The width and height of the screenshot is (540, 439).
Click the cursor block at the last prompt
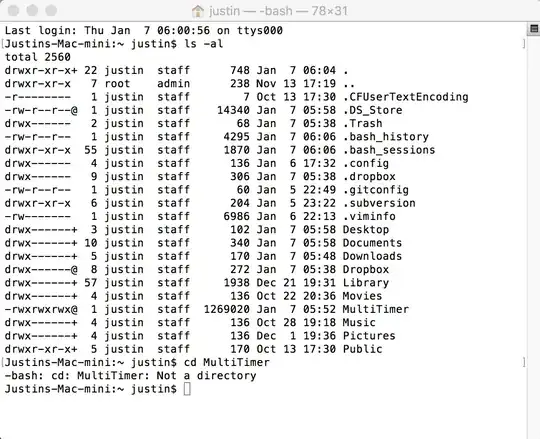187,389
